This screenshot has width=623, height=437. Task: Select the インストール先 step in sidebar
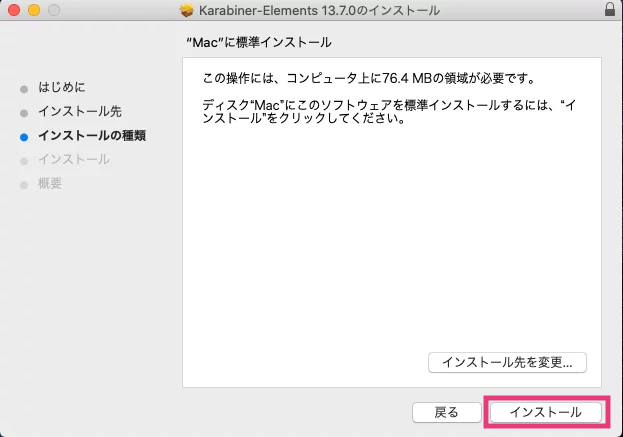coord(80,111)
